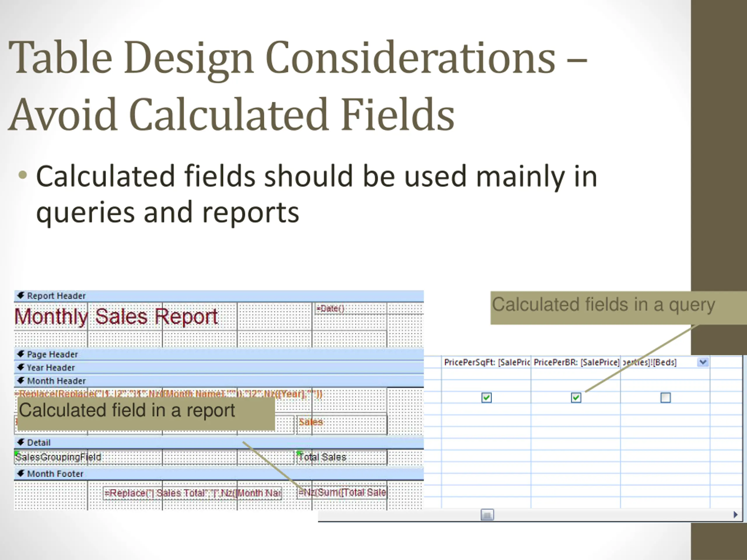Click the Month Header section arrow icon
This screenshot has height=560, width=747.
21,380
